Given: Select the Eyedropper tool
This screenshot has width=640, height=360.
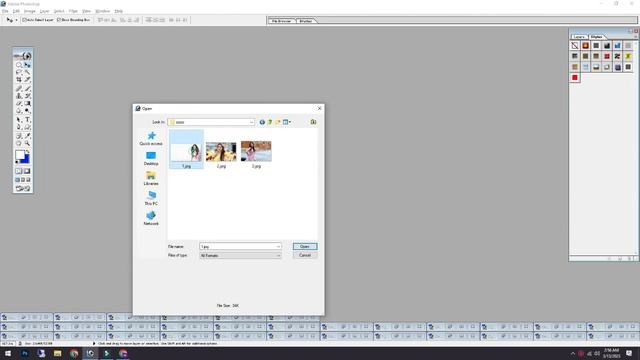Looking at the screenshot, I should (27, 136).
